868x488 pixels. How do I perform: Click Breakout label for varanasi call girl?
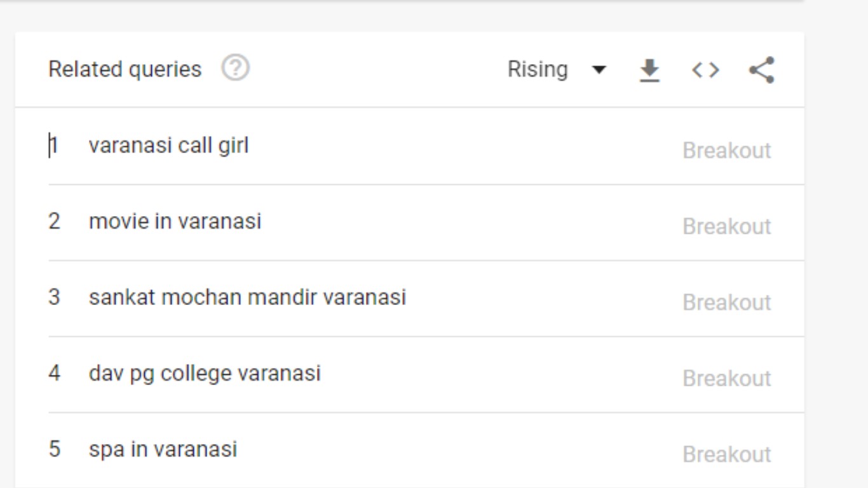tap(727, 151)
